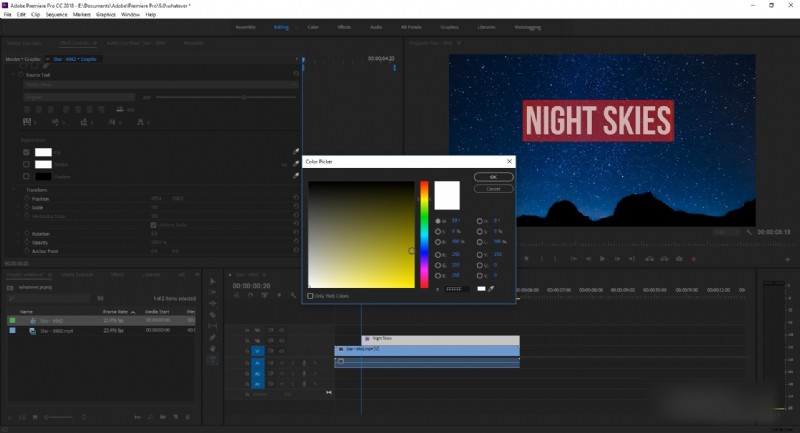
Task: Click inside the yellow color gradient field
Action: tap(361, 235)
